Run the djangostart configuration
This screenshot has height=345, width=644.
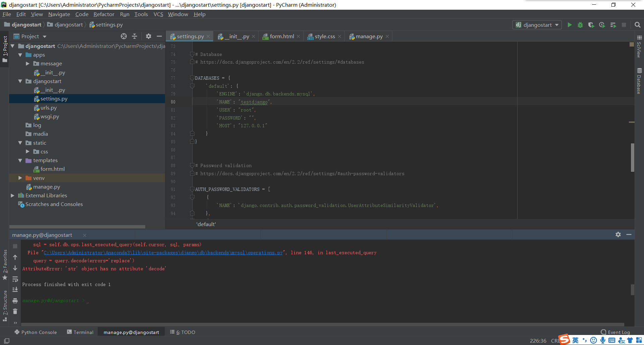[x=570, y=25]
